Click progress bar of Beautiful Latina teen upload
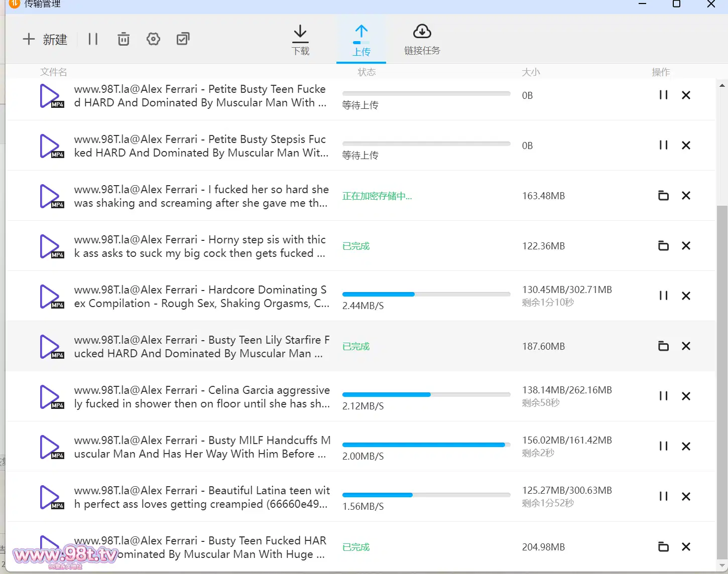Screen dimensions: 728x574 pyautogui.click(x=426, y=495)
